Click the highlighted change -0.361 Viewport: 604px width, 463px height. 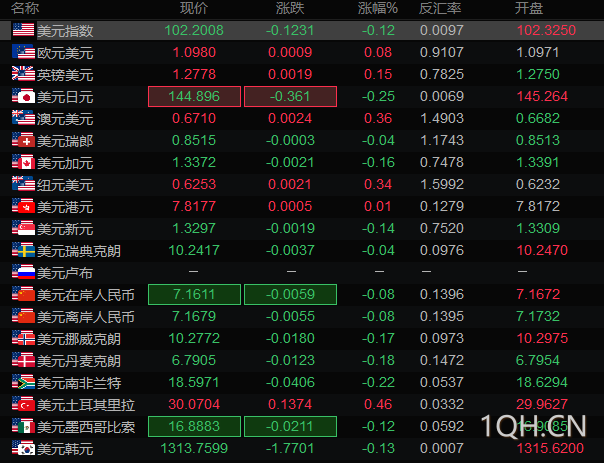tap(290, 96)
